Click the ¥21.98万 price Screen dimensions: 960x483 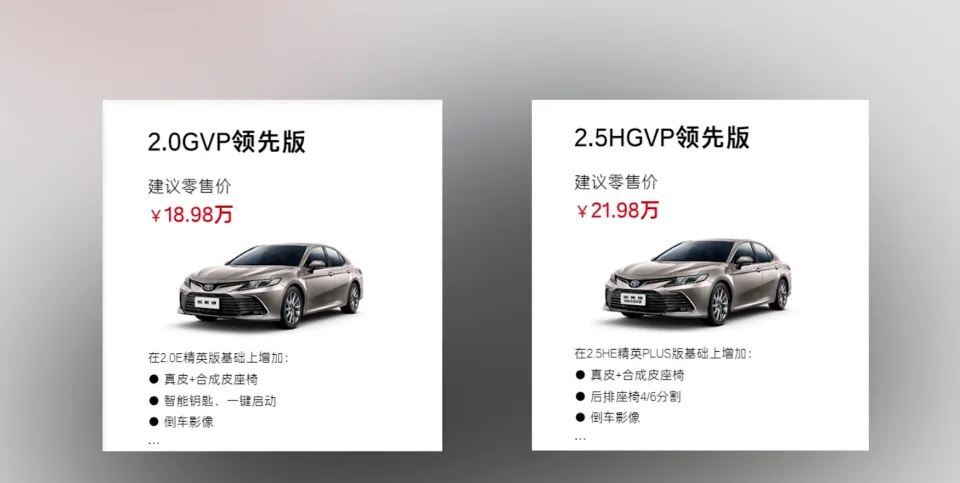(618, 211)
